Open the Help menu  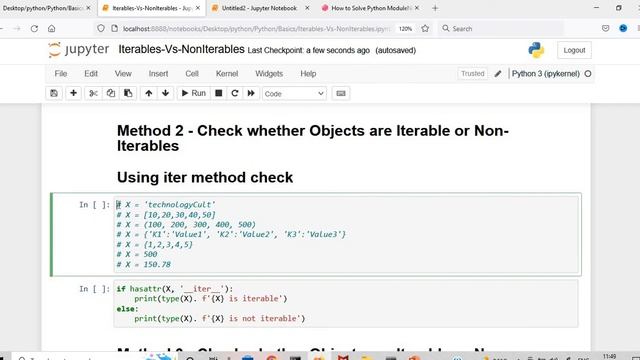pyautogui.click(x=308, y=73)
